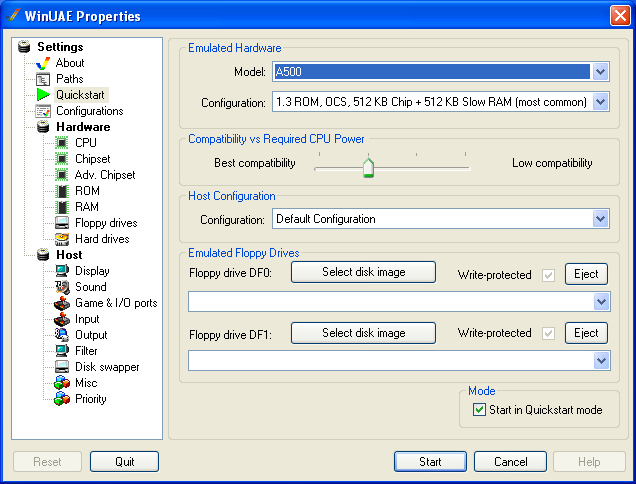The height and width of the screenshot is (484, 636).
Task: Eject disk from drive DF0
Action: coord(586,274)
